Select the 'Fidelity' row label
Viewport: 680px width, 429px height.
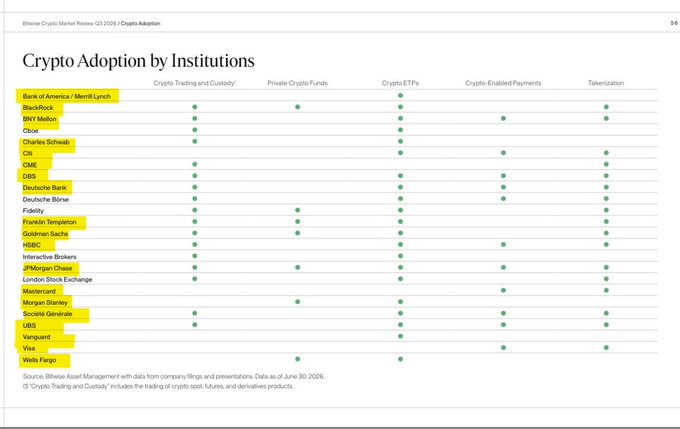pyautogui.click(x=33, y=211)
